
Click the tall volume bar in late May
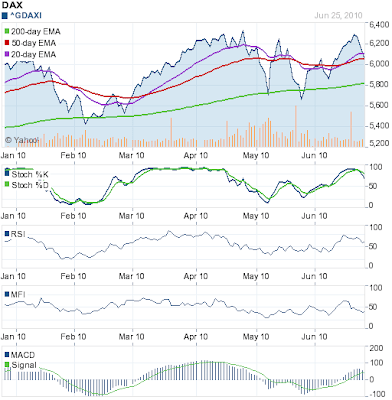pos(296,126)
